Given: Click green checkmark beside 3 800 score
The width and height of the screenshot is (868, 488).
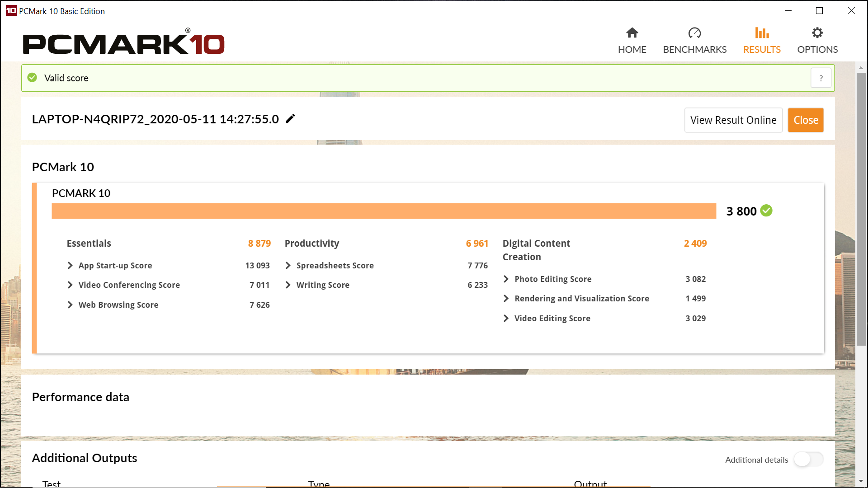Looking at the screenshot, I should [766, 211].
